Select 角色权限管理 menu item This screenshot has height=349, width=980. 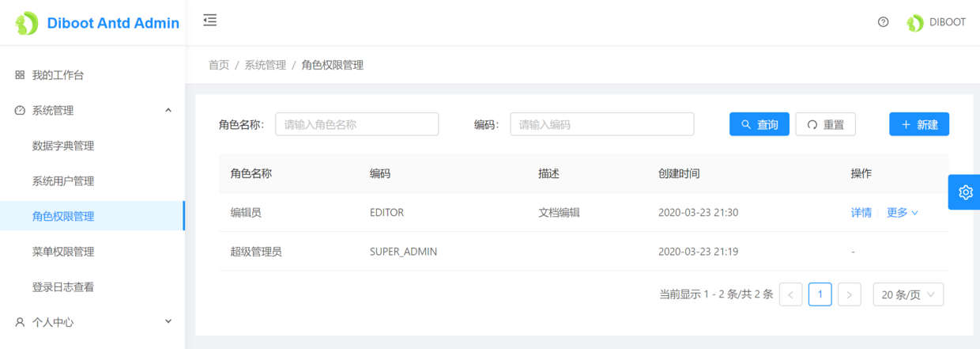click(92, 216)
